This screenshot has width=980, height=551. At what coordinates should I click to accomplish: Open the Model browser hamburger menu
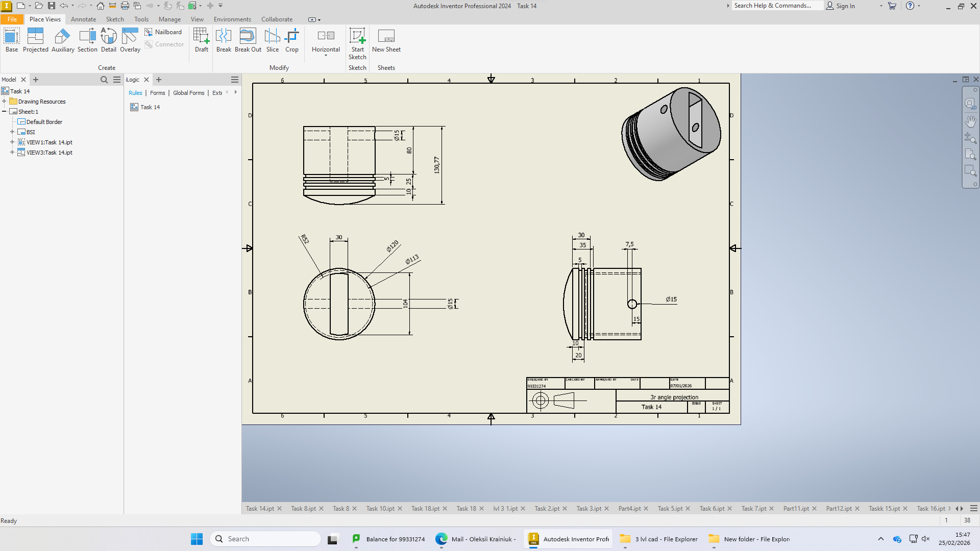pyautogui.click(x=117, y=80)
